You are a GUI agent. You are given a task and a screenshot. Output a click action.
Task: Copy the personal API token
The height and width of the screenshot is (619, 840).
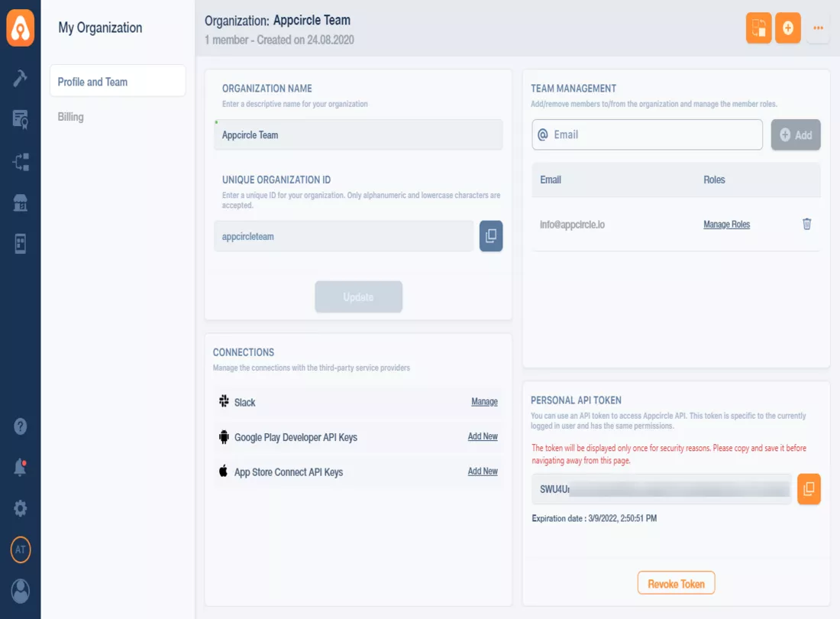point(809,489)
